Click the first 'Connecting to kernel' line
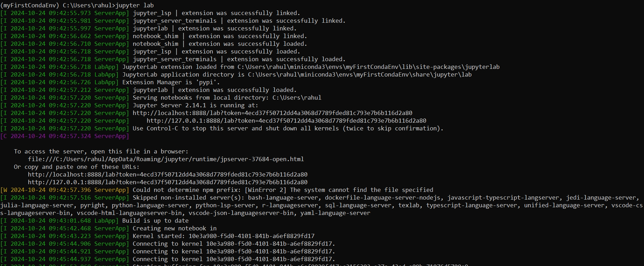644x266 pixels. 168,244
